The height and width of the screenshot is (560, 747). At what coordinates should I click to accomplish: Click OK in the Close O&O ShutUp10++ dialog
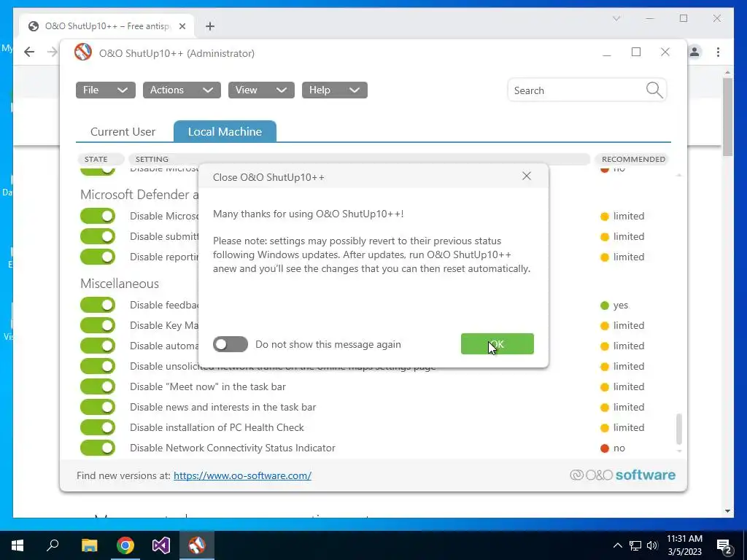pos(497,344)
